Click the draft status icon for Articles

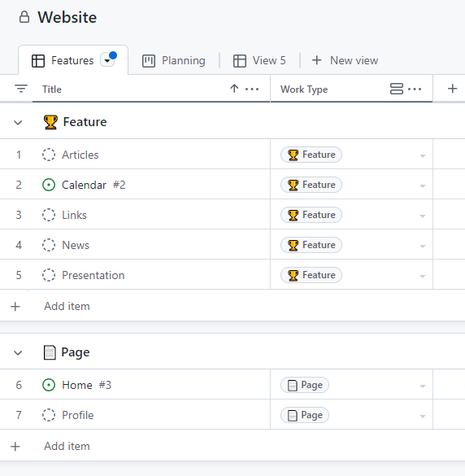(49, 155)
